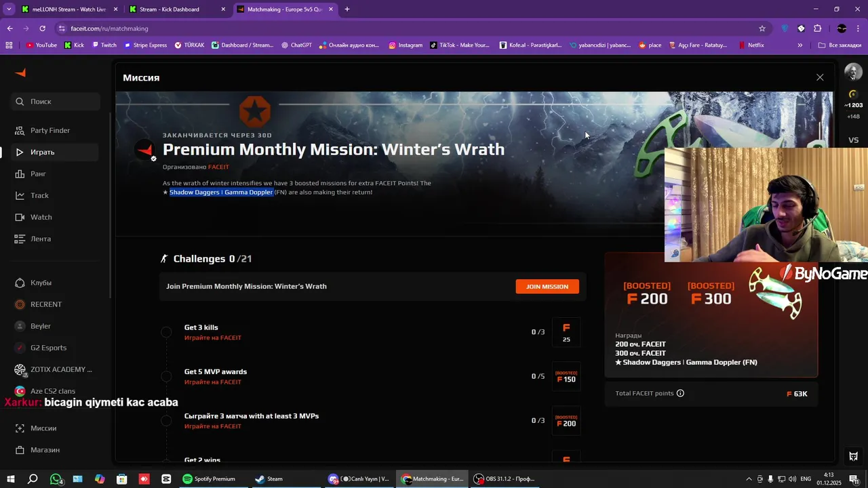Close the Миссия panel with the X

click(x=820, y=77)
